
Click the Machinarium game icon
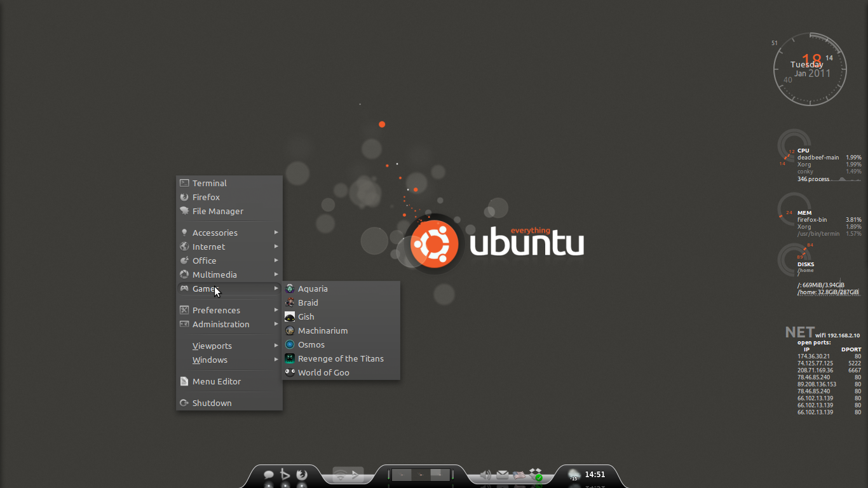tap(290, 330)
